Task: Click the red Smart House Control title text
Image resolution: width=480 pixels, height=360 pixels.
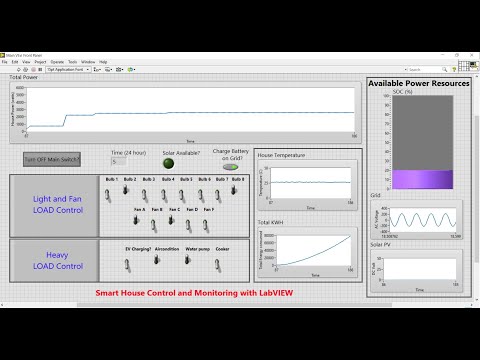Action: coord(194,293)
